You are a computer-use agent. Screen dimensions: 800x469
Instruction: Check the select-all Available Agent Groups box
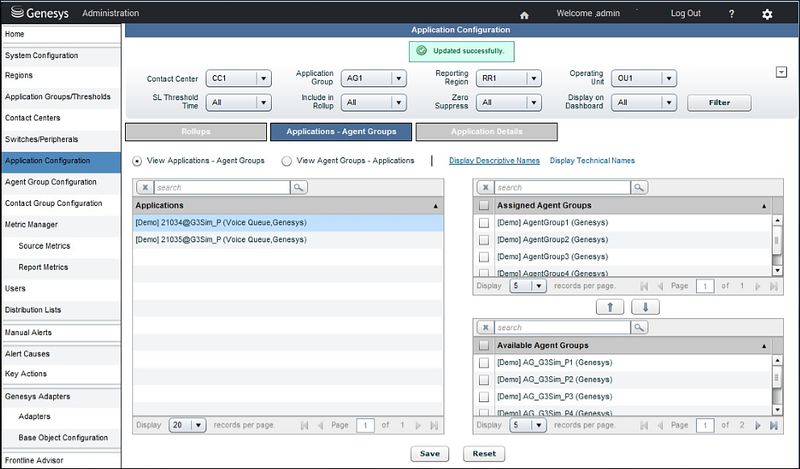[x=484, y=345]
